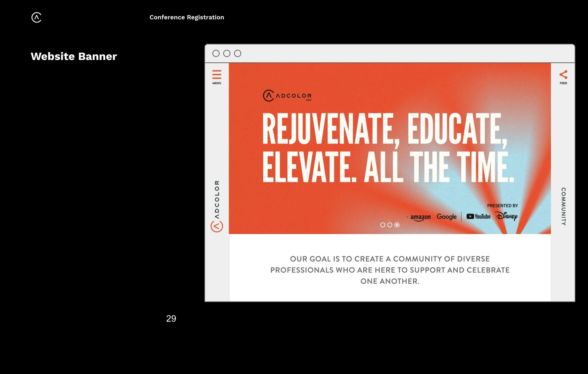Click the first browser window circle button
The width and height of the screenshot is (588, 374).
point(216,53)
